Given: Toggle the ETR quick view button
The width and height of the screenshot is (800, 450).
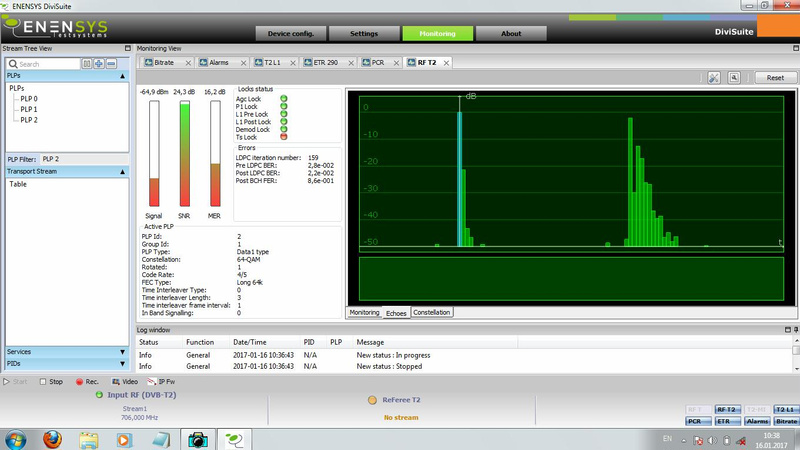Looking at the screenshot, I should tap(727, 422).
